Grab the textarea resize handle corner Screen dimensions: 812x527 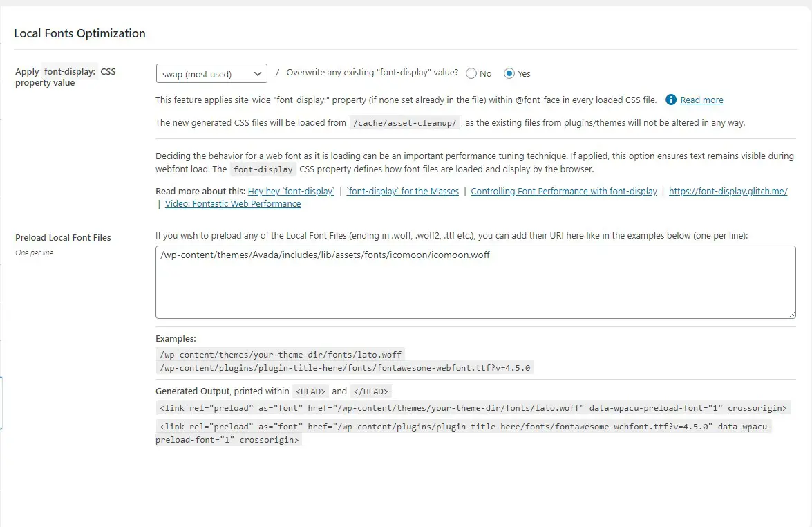(792, 315)
